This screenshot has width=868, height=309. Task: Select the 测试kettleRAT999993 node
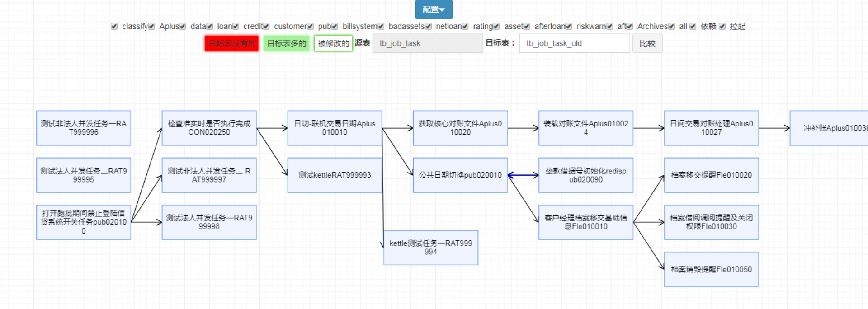pos(335,175)
